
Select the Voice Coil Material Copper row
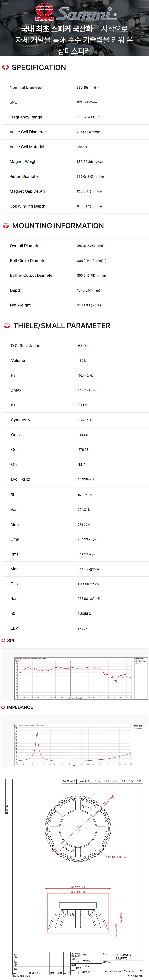coord(74,147)
